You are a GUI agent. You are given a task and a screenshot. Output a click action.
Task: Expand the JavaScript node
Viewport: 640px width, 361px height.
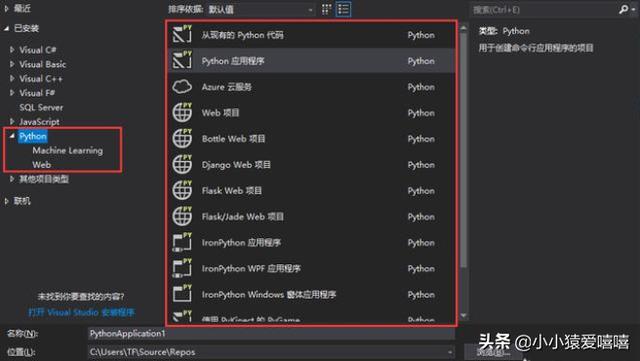pyautogui.click(x=12, y=121)
